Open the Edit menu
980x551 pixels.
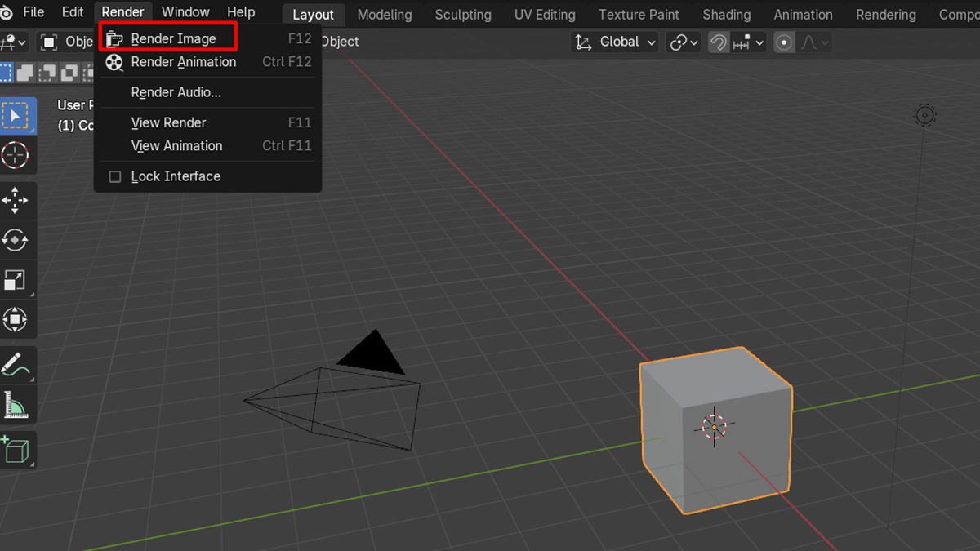coord(73,12)
